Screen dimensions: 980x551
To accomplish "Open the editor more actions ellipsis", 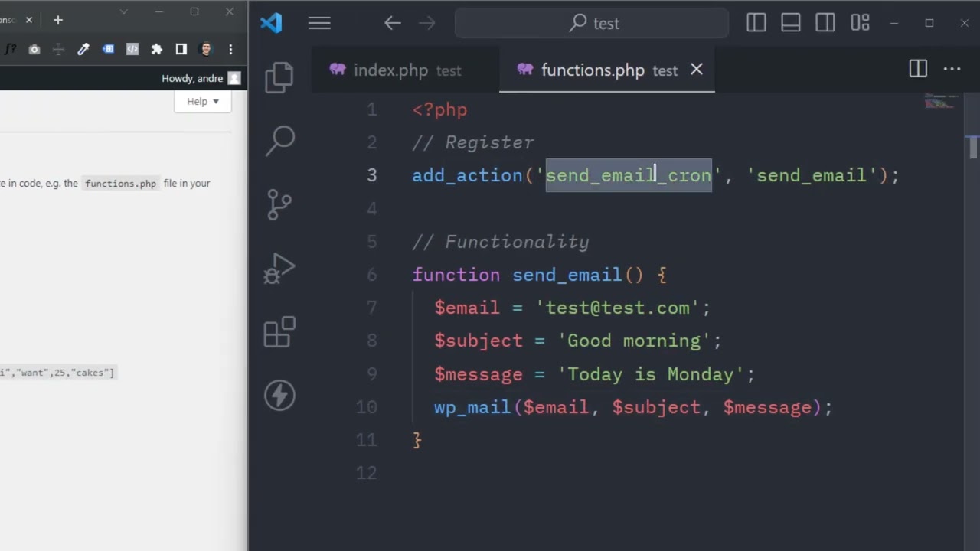I will click(952, 69).
